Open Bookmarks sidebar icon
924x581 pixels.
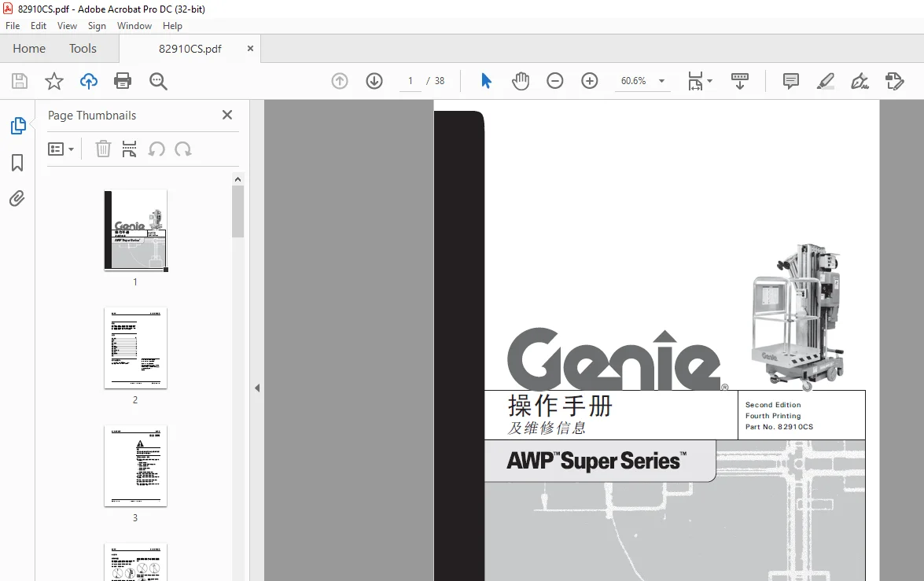17,163
